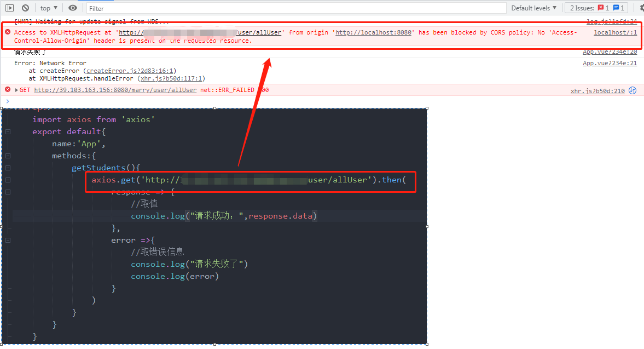Click the 'Error: Network Error' log text

[x=50, y=63]
